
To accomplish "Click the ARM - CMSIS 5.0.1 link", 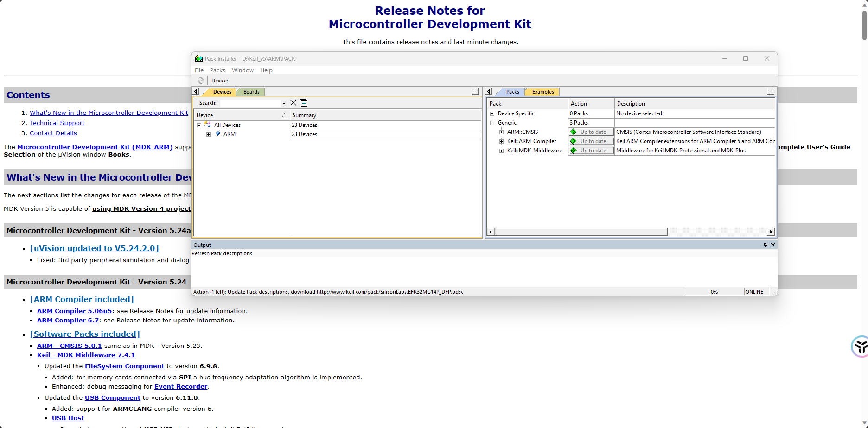I will click(x=70, y=346).
